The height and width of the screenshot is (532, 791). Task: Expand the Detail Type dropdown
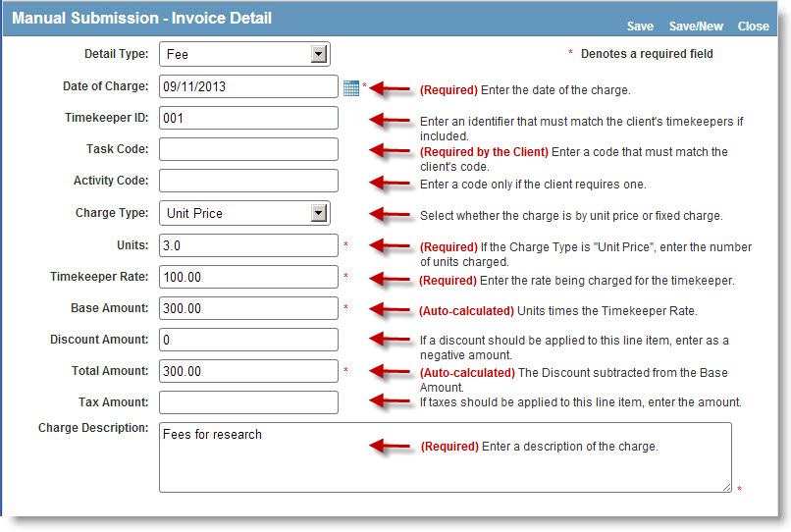point(318,55)
